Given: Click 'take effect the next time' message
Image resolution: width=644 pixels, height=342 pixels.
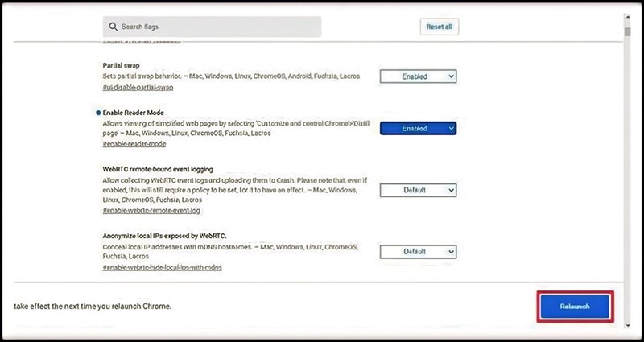Looking at the screenshot, I should click(x=93, y=307).
